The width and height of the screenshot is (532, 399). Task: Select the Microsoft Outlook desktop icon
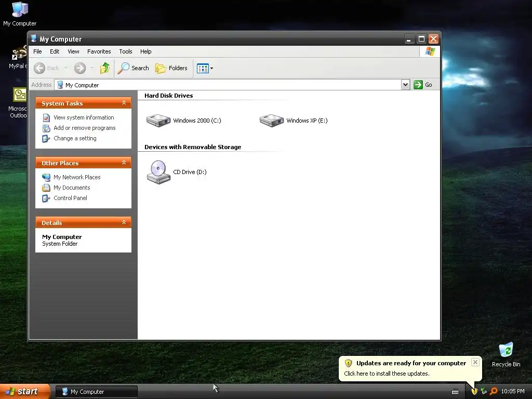click(x=18, y=103)
